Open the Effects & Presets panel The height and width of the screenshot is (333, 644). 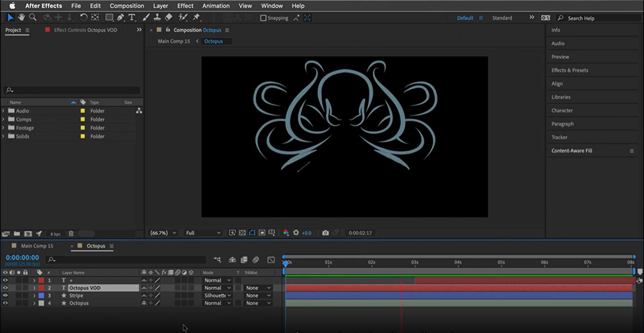[x=569, y=70]
